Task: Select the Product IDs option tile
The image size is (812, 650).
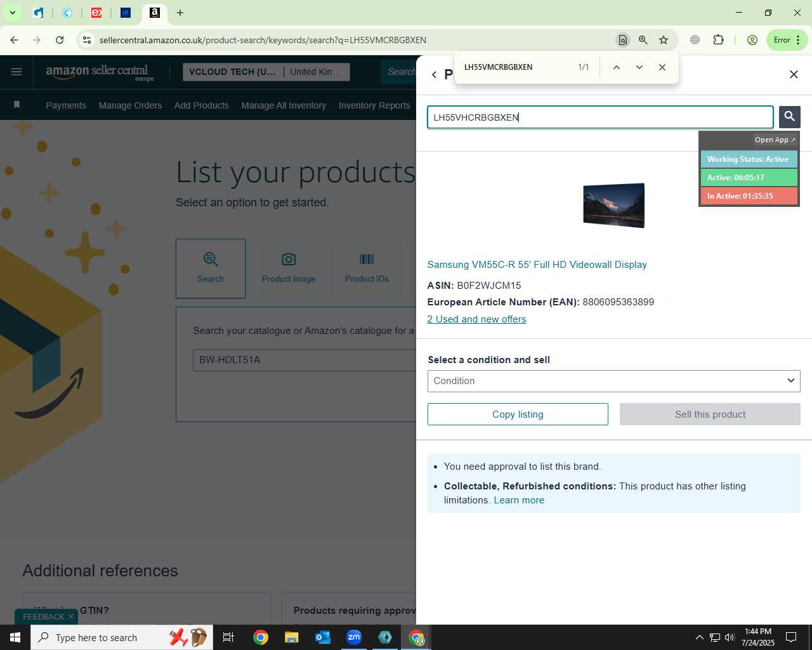Action: click(x=367, y=269)
